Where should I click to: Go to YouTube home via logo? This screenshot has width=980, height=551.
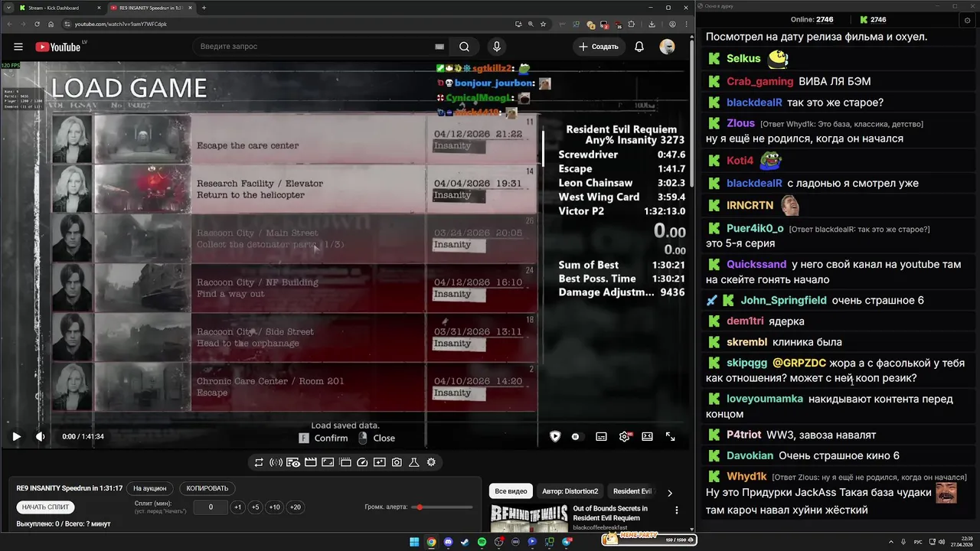[57, 47]
